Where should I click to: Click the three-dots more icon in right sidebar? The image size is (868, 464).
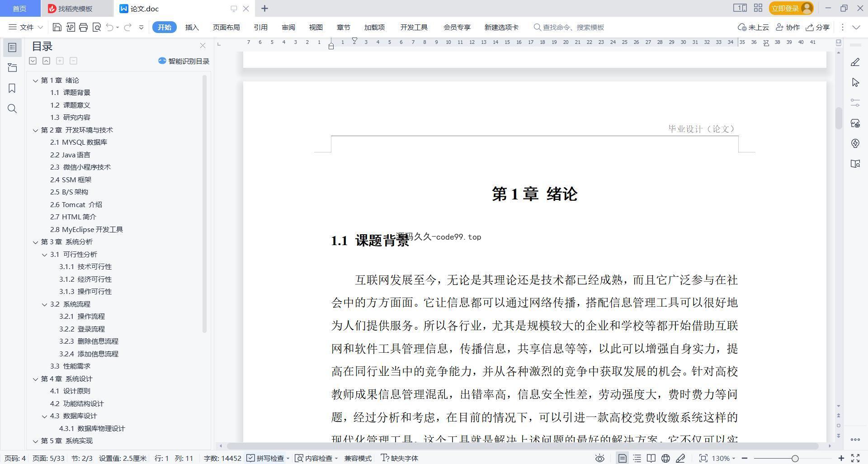855,439
